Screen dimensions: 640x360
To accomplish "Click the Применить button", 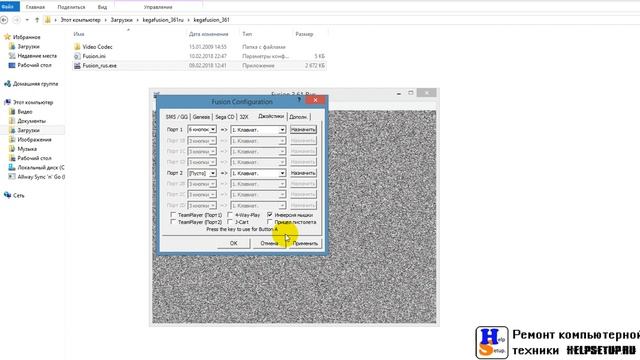I will 305,243.
